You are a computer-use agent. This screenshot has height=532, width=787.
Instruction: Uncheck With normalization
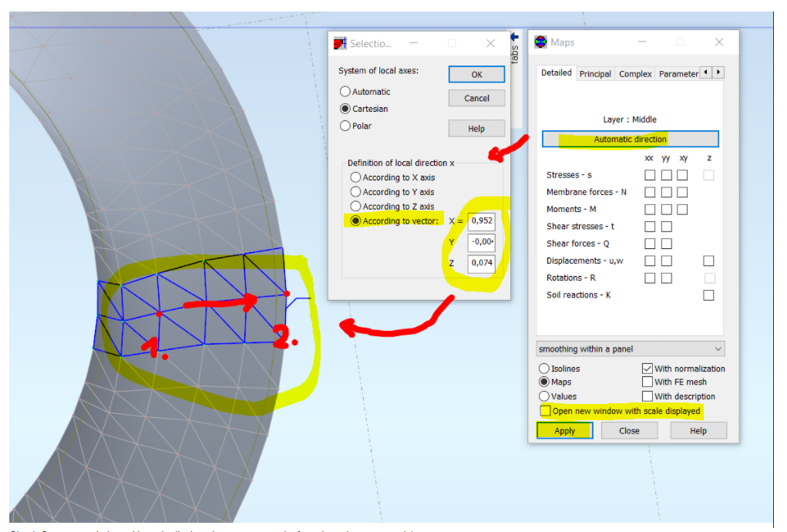tap(647, 369)
